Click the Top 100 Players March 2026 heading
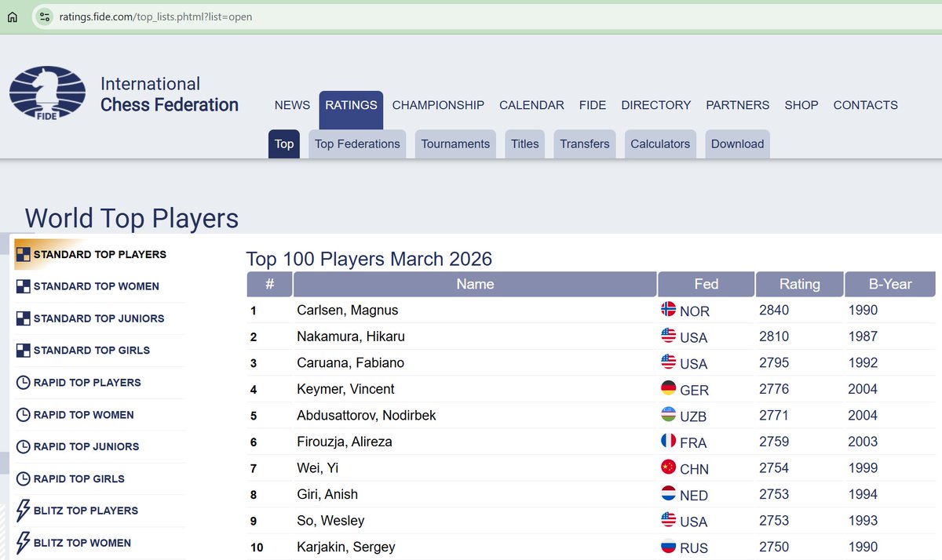Viewport: 942px width, 560px height. click(369, 259)
